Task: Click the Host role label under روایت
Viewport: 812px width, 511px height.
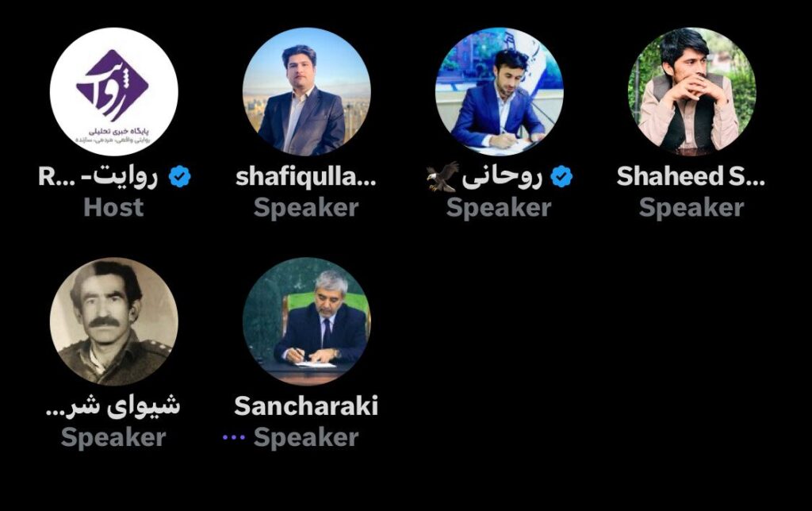Action: click(x=113, y=207)
